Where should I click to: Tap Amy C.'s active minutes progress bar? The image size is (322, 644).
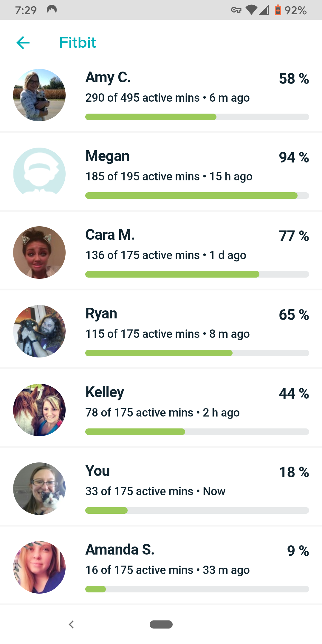[197, 117]
